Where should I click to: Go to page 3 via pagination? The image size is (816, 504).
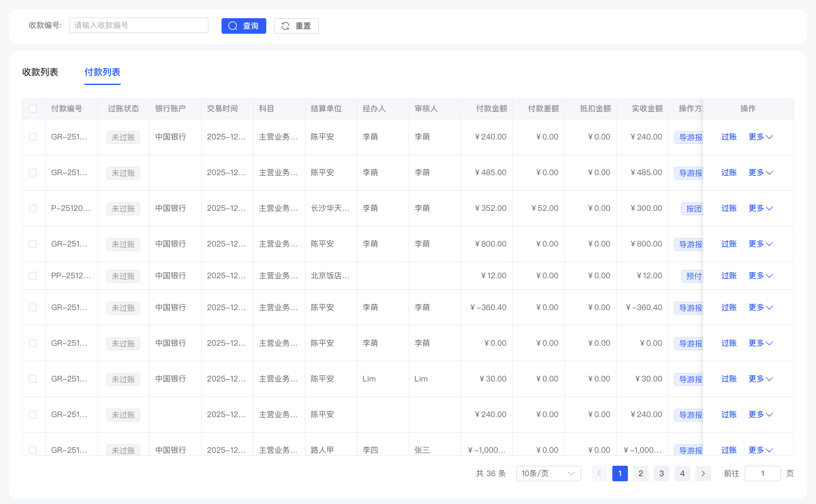(661, 473)
